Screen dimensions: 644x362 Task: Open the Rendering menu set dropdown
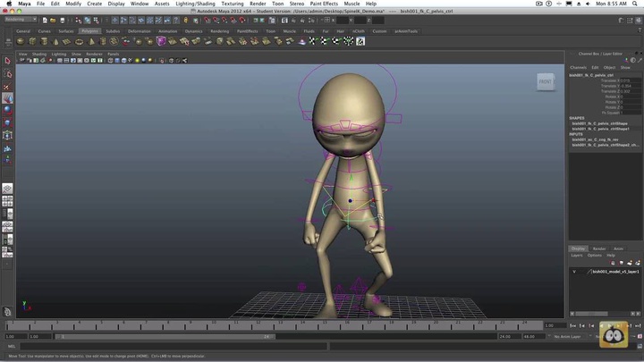point(21,19)
